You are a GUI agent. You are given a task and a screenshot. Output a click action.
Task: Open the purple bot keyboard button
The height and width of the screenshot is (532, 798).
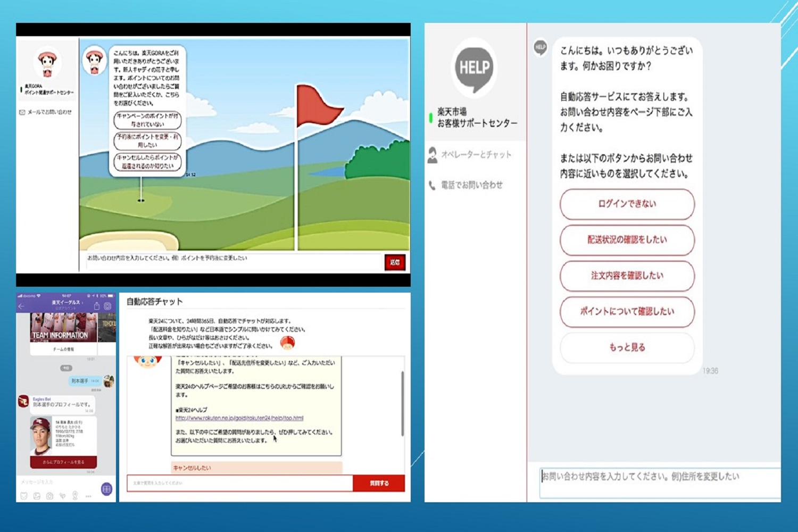pyautogui.click(x=106, y=489)
